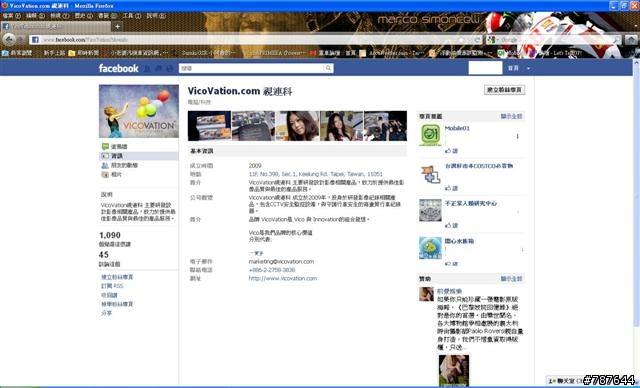Click the blue aquarium page thumbnail

click(x=430, y=248)
